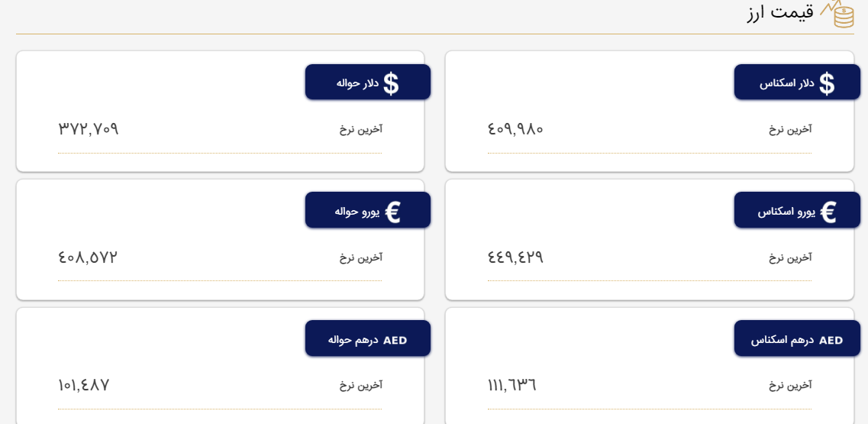Select the دلار حواله label text
Screen dimensions: 868x424
tap(357, 83)
